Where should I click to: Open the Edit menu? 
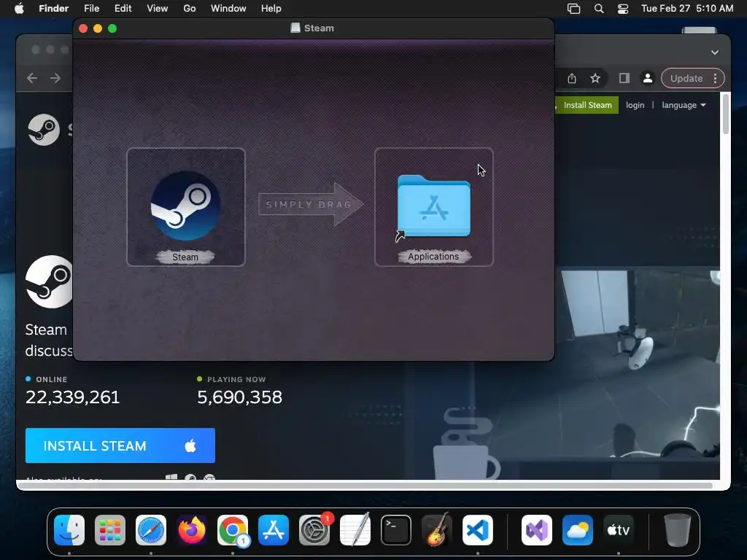(x=123, y=9)
